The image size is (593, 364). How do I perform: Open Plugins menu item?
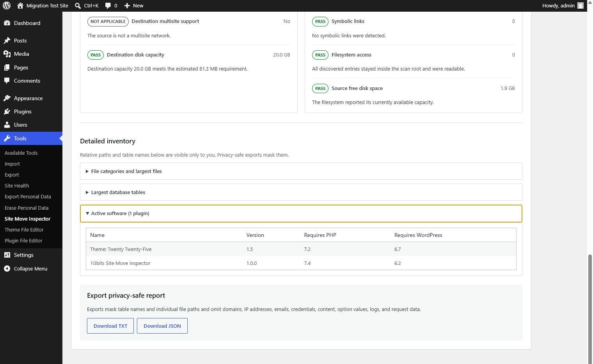pos(31,111)
